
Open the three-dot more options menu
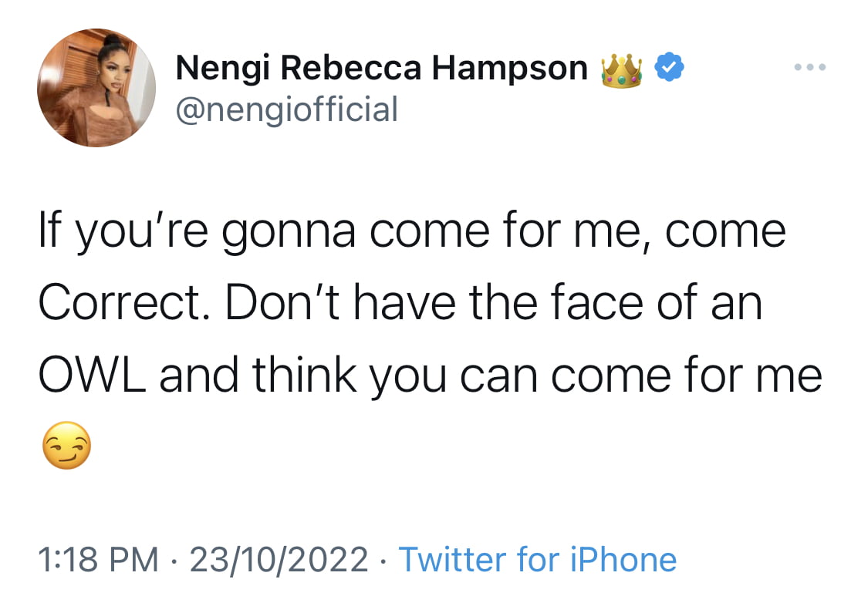coord(810,67)
